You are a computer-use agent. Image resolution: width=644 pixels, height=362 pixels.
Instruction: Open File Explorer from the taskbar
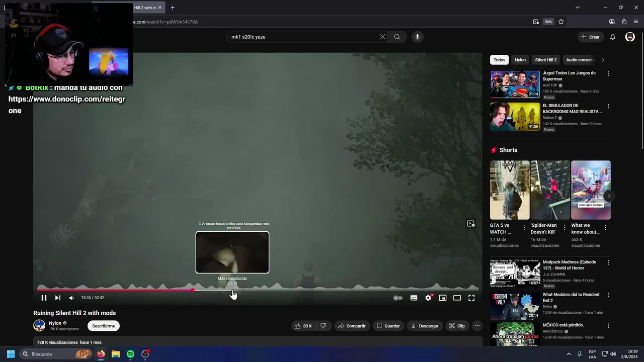(x=116, y=354)
